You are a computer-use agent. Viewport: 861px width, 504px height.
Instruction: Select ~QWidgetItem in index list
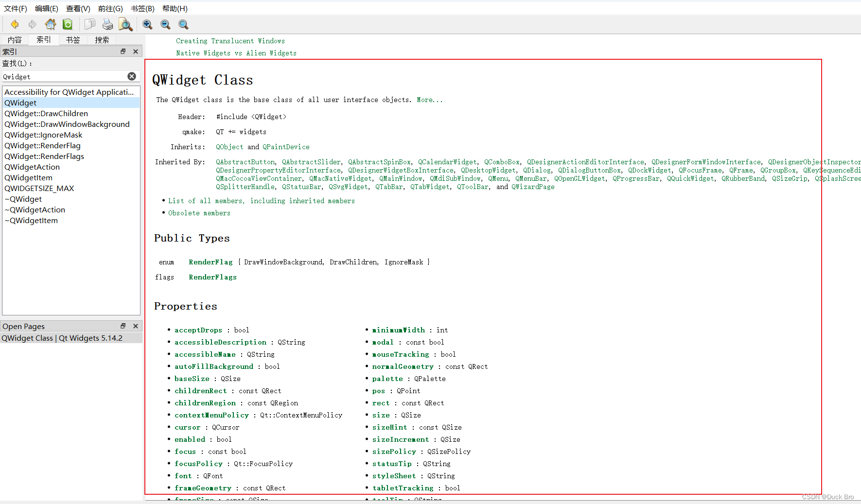coord(71,220)
